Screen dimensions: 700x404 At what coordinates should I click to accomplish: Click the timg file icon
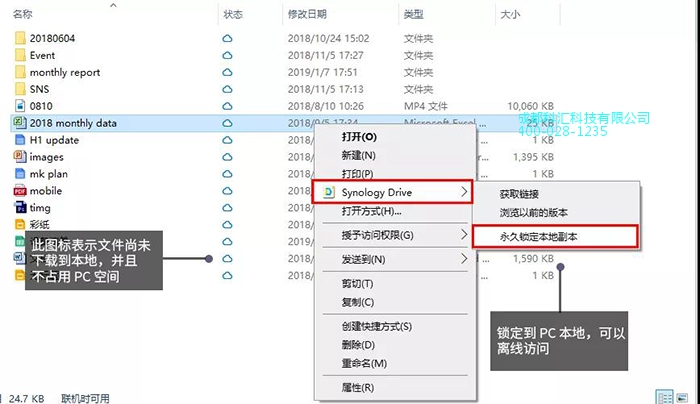tap(20, 208)
